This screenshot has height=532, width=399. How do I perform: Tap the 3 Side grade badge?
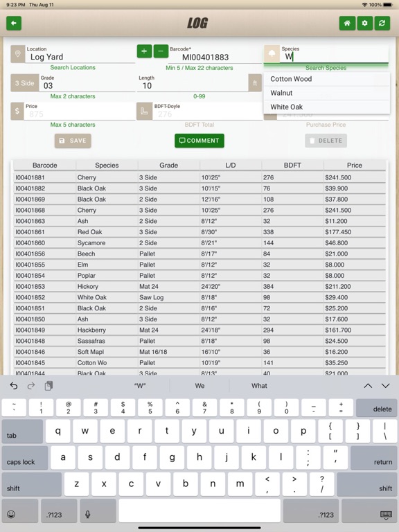[x=24, y=83]
